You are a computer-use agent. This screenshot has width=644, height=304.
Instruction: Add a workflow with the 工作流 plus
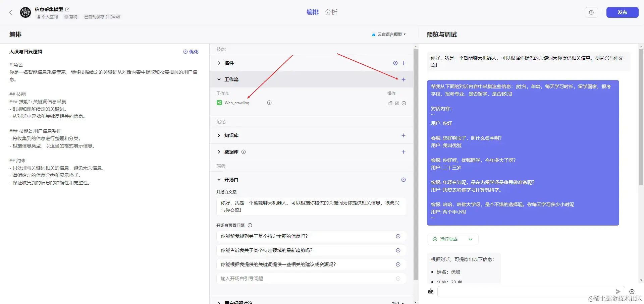tap(404, 79)
